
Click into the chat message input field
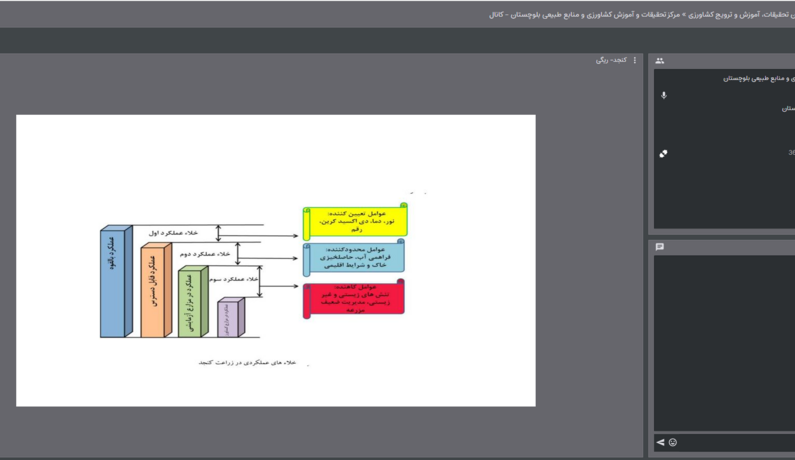tap(737, 442)
